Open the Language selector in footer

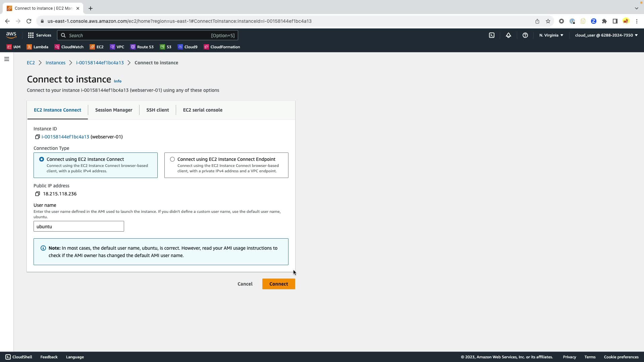75,357
